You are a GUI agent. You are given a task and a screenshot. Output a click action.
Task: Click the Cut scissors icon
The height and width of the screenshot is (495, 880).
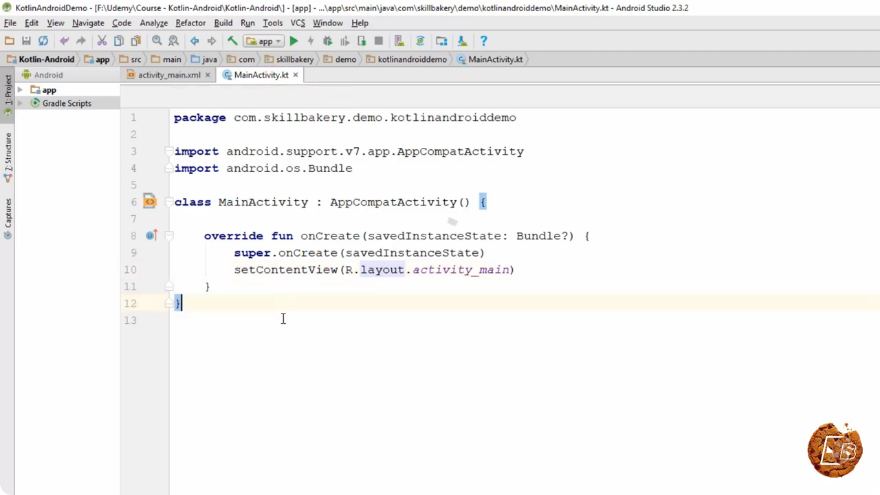[102, 41]
